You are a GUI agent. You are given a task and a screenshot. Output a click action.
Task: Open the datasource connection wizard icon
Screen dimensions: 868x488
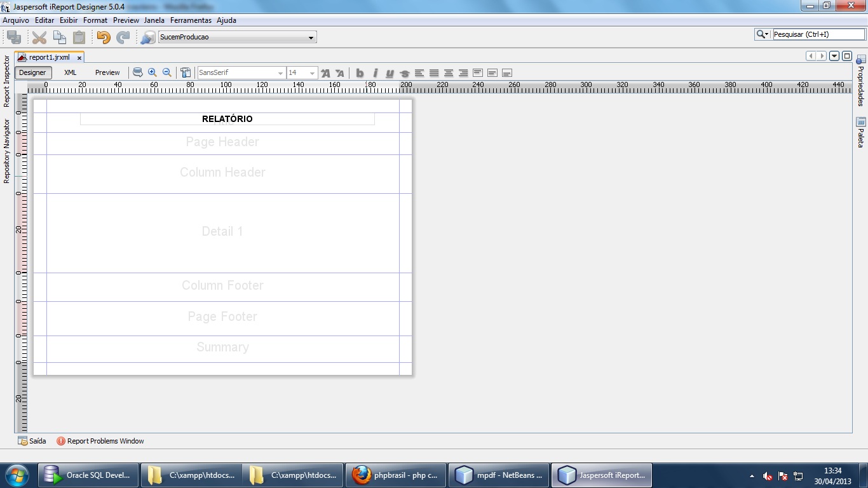click(147, 37)
